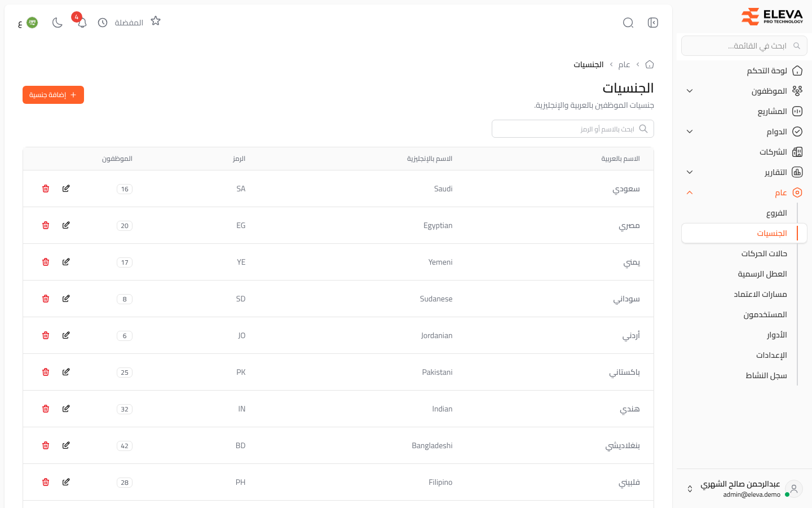Click the star favorite icon
812x508 pixels.
tap(156, 21)
